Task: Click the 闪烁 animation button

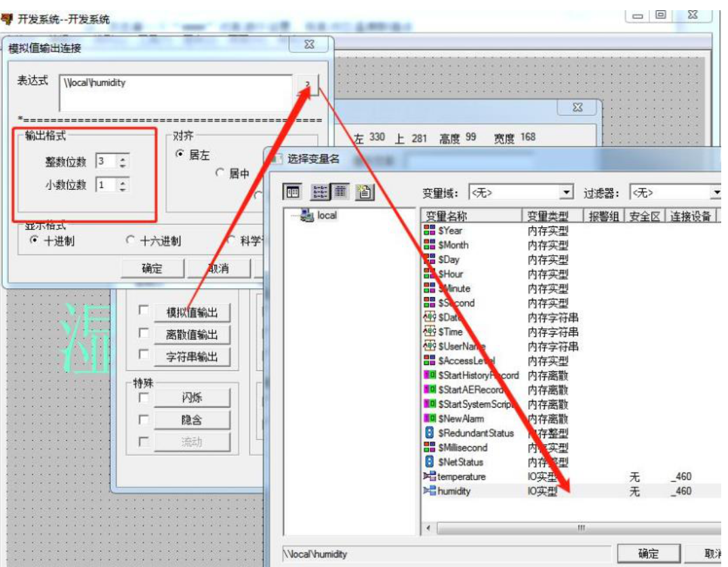Action: [x=193, y=397]
